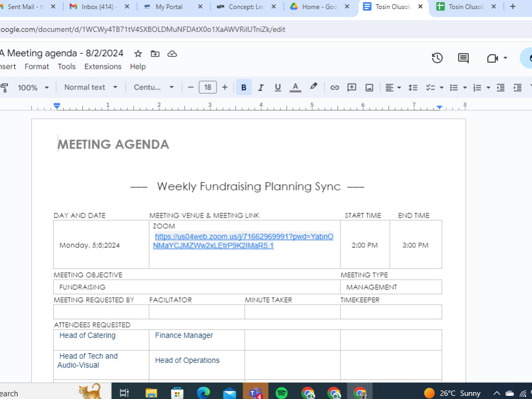Viewport: 532px width, 399px height.
Task: Click the 2:00 PM start time cell
Action: point(365,245)
